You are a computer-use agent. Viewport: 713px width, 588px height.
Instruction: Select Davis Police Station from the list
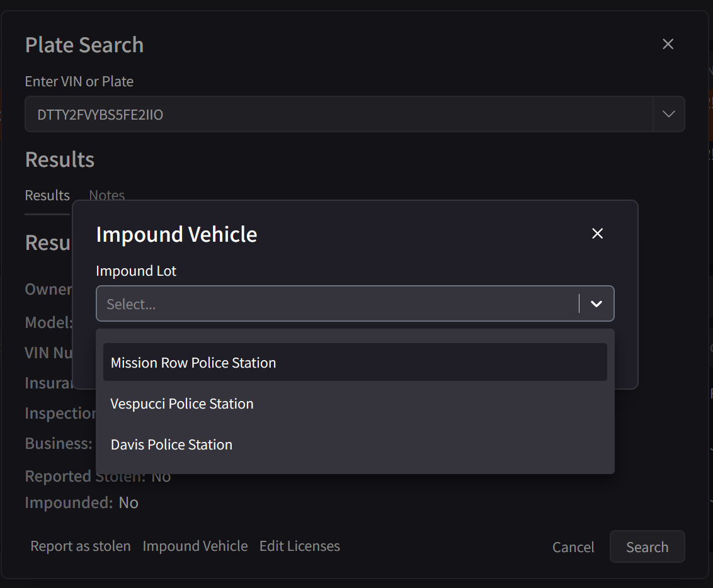[x=171, y=444]
